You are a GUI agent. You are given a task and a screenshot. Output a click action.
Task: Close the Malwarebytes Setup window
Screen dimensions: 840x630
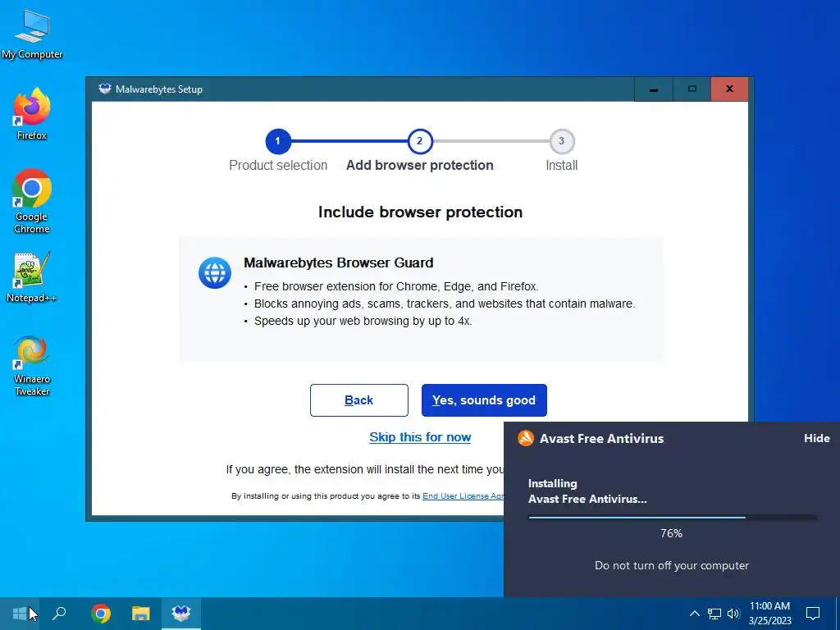(729, 89)
